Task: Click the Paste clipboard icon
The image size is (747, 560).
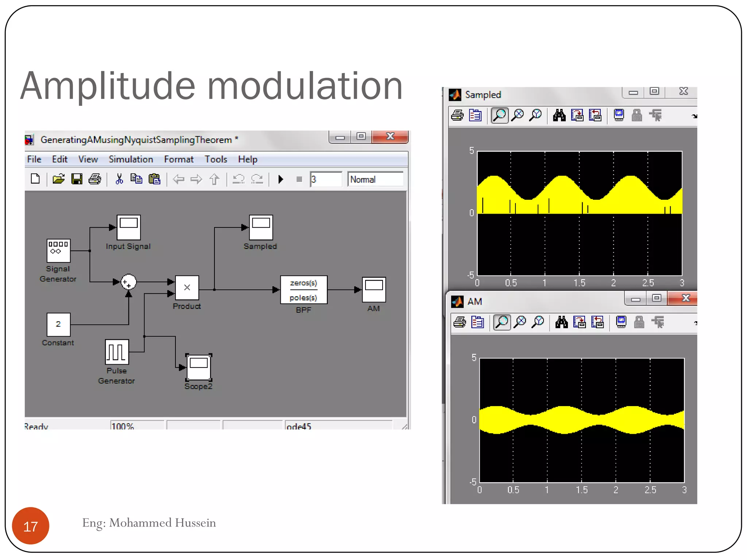Action: (x=154, y=179)
